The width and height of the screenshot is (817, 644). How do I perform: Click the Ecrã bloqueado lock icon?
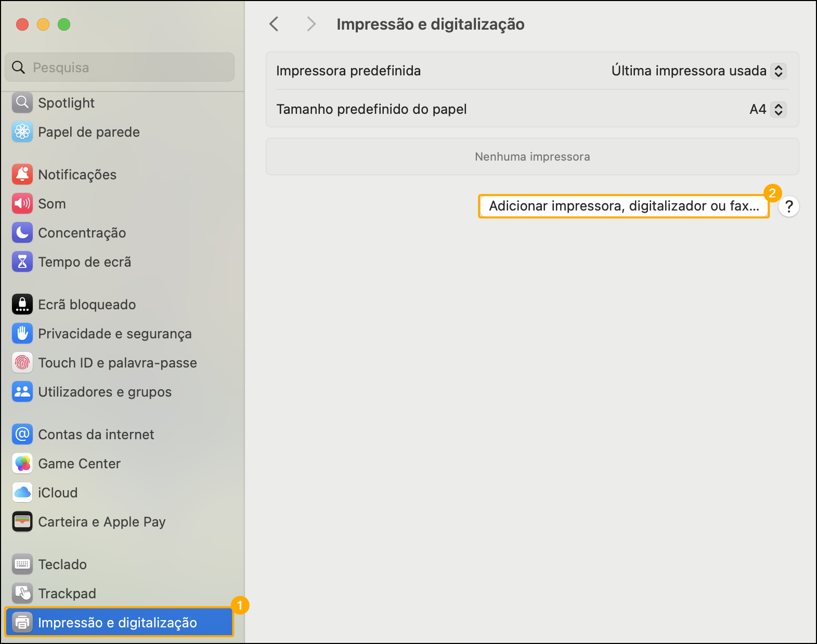(x=22, y=305)
